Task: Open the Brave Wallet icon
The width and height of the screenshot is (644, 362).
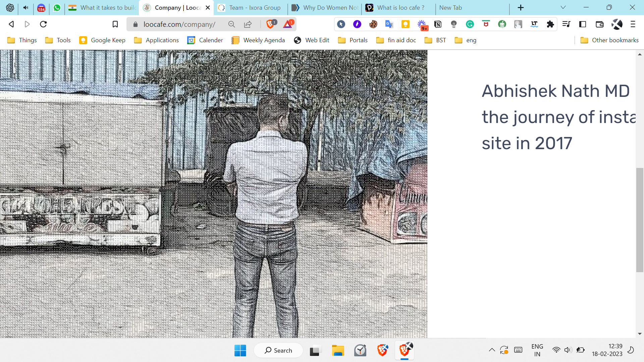Action: pos(599,24)
